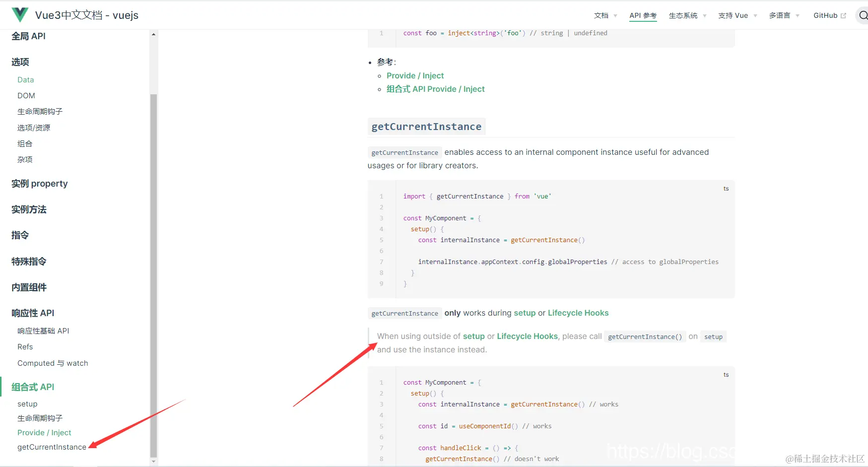This screenshot has width=868, height=467.
Task: Open the Data sidebar link
Action: point(26,80)
